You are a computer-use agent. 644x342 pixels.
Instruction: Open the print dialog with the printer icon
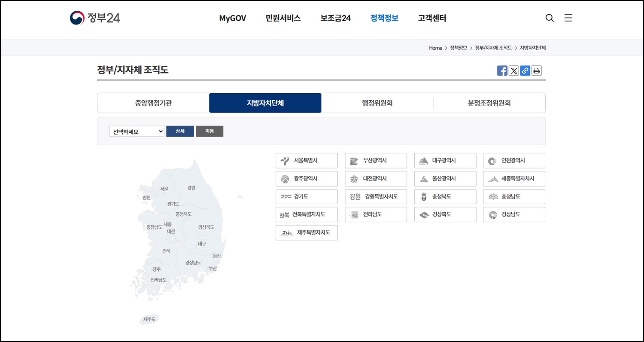(x=536, y=70)
